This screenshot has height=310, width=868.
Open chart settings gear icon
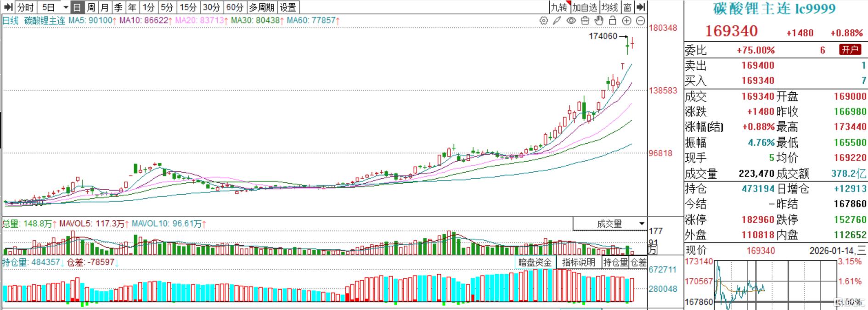click(544, 21)
